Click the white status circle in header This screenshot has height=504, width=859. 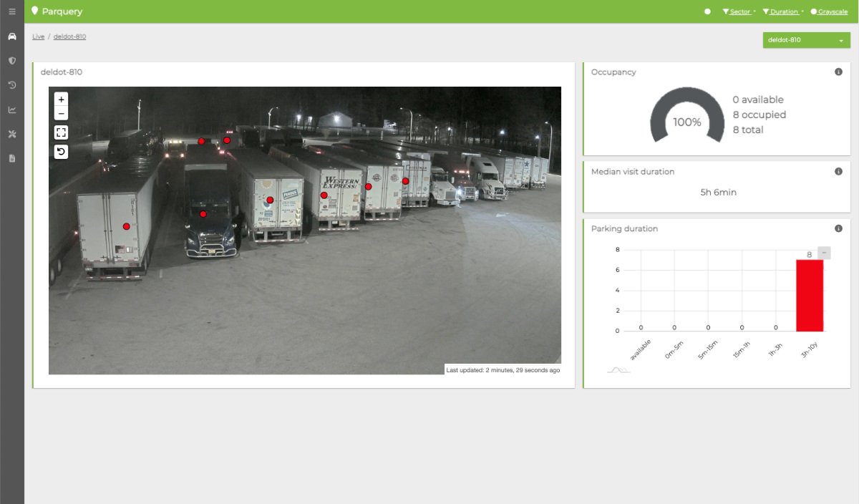pyautogui.click(x=707, y=12)
